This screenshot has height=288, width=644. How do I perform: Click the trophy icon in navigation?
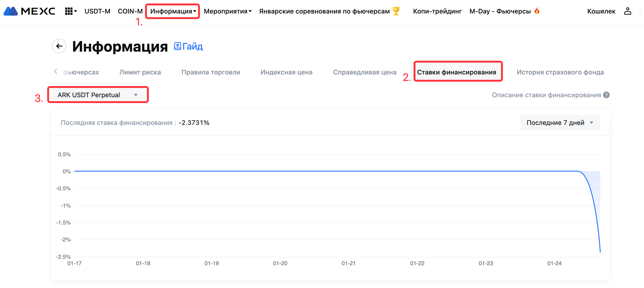(396, 11)
